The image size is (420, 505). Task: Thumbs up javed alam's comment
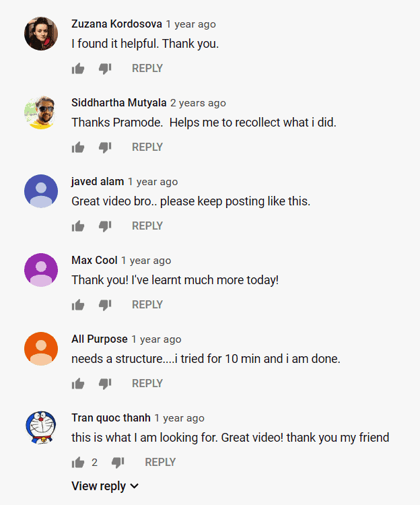(78, 226)
